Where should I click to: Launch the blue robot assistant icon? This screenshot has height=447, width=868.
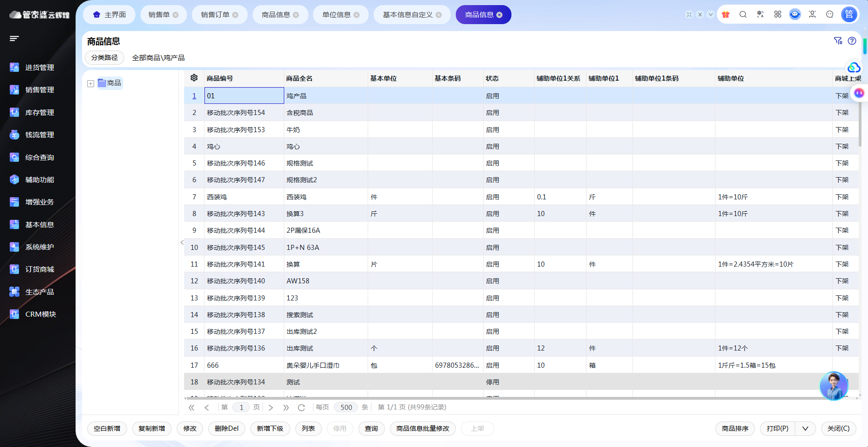[x=795, y=14]
